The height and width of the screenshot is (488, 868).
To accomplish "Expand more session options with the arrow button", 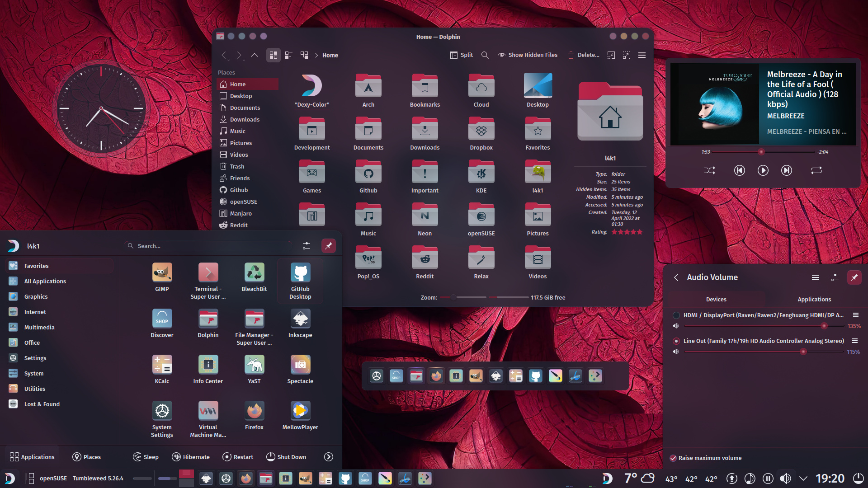I will coord(328,457).
